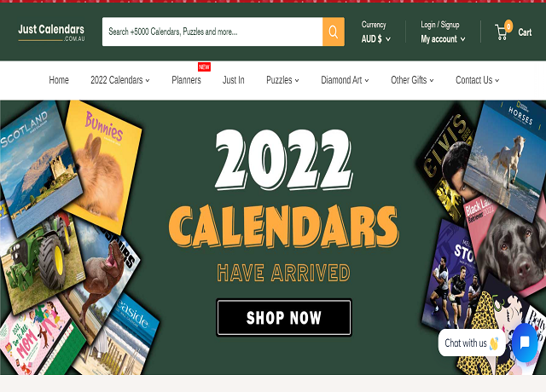Viewport: 546px width, 392px height.
Task: Click the Just Calendars logo
Action: 51,32
